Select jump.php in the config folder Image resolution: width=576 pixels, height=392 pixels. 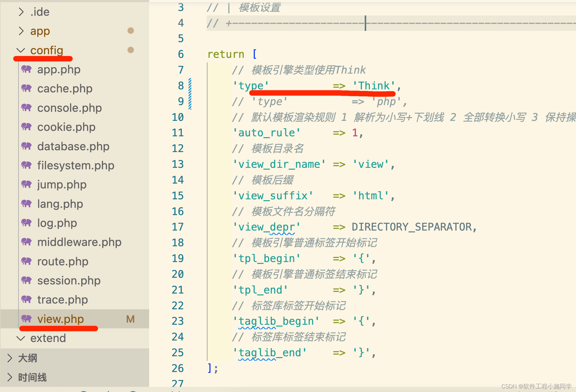click(x=62, y=184)
